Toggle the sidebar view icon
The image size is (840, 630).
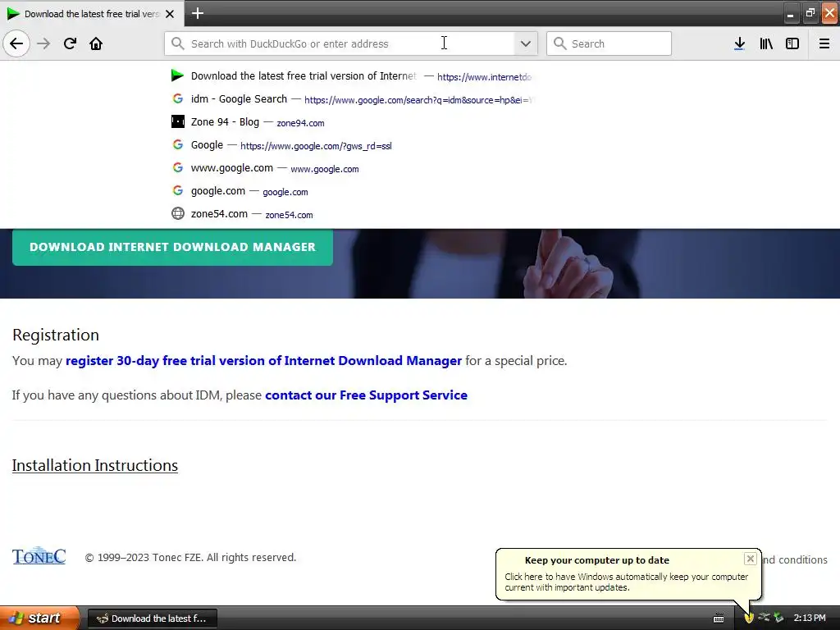click(792, 43)
